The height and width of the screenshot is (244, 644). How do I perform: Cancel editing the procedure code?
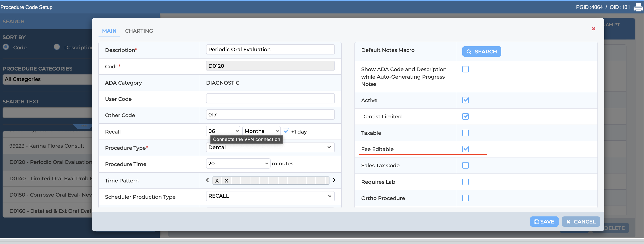tap(581, 222)
